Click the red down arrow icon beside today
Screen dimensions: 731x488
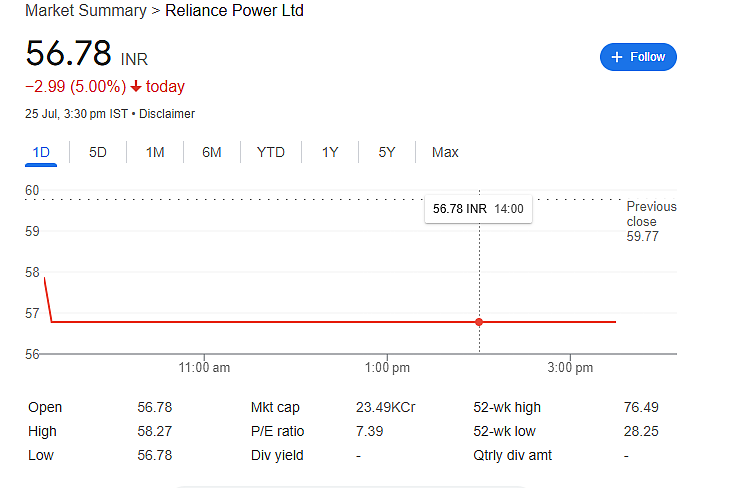point(136,87)
